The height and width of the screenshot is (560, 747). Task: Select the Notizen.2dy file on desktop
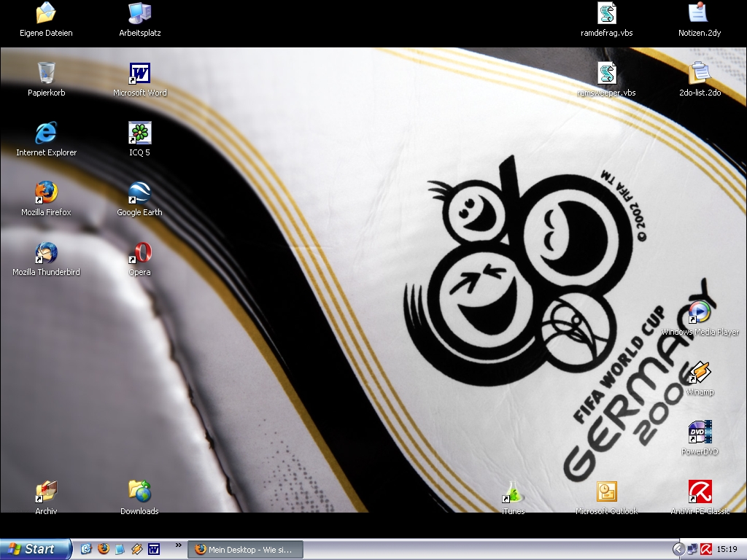point(700,13)
